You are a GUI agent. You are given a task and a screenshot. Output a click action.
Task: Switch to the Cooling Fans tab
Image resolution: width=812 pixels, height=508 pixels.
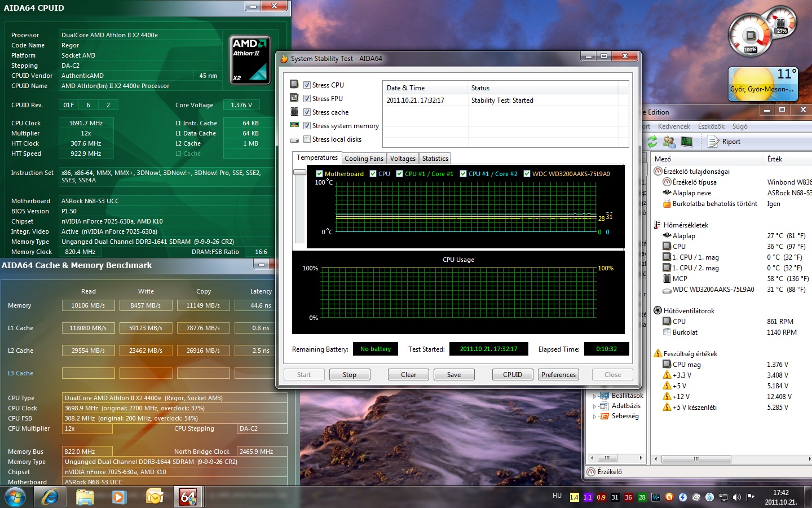point(364,159)
